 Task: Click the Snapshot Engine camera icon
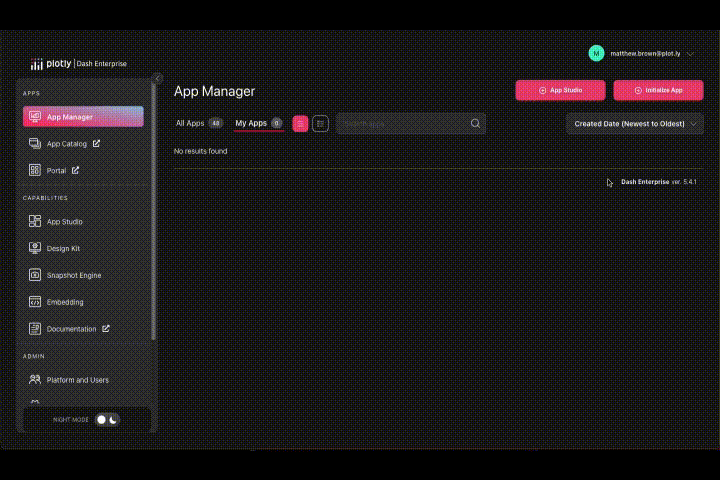point(35,275)
